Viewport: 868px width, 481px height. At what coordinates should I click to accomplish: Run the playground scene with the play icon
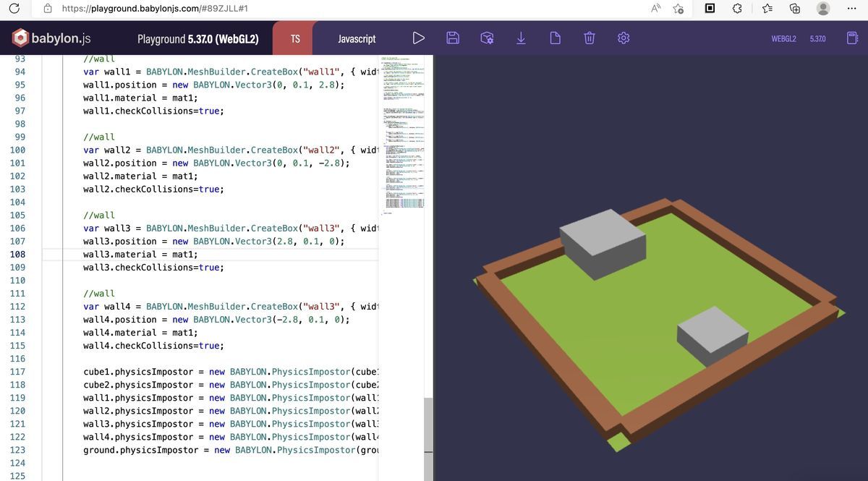point(419,38)
